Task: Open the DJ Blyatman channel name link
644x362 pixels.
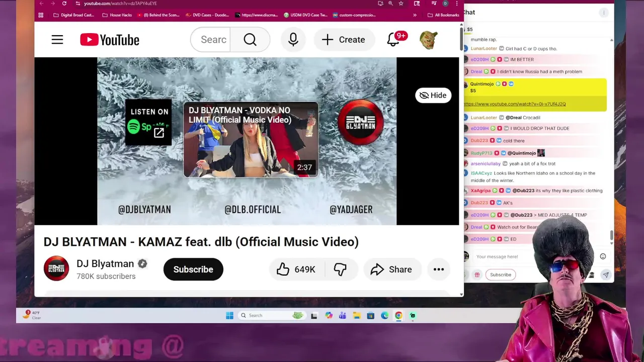Action: pyautogui.click(x=105, y=263)
